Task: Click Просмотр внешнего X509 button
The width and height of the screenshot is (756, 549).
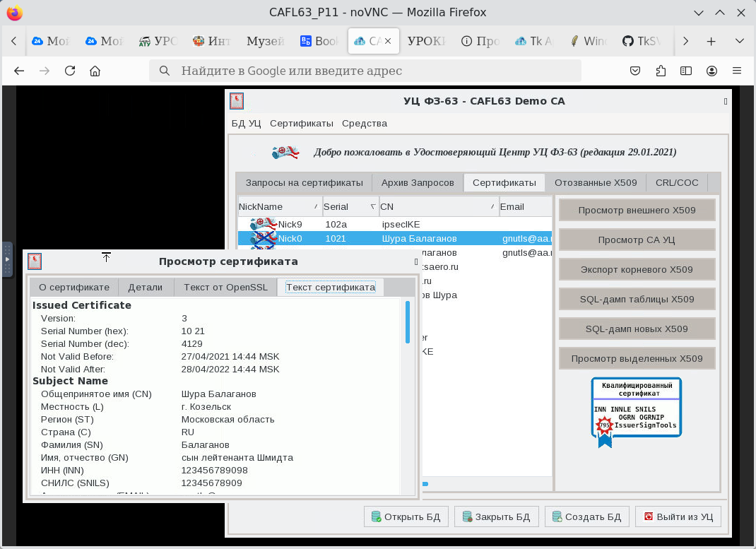Action: tap(637, 210)
